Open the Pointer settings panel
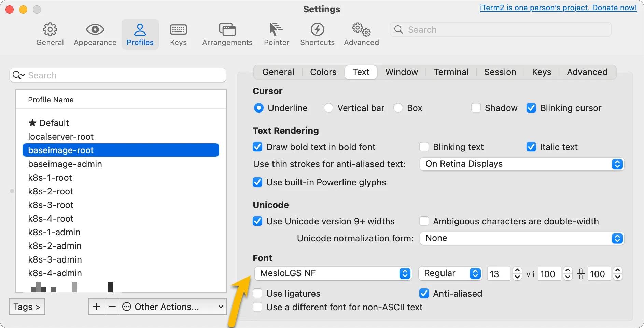 (276, 34)
